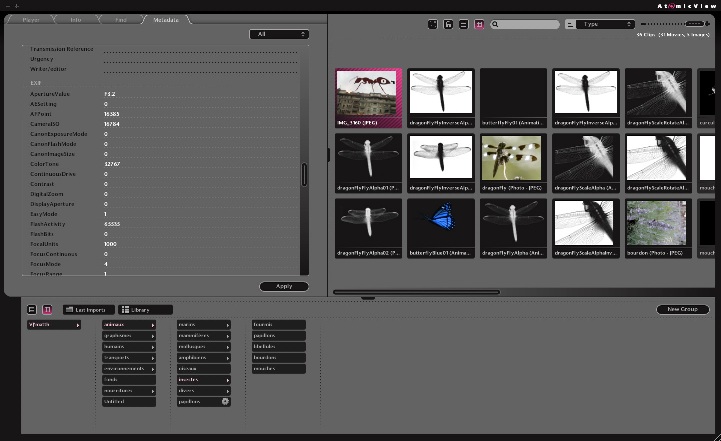
Task: Switch to the pink grid view icon
Action: coord(479,24)
